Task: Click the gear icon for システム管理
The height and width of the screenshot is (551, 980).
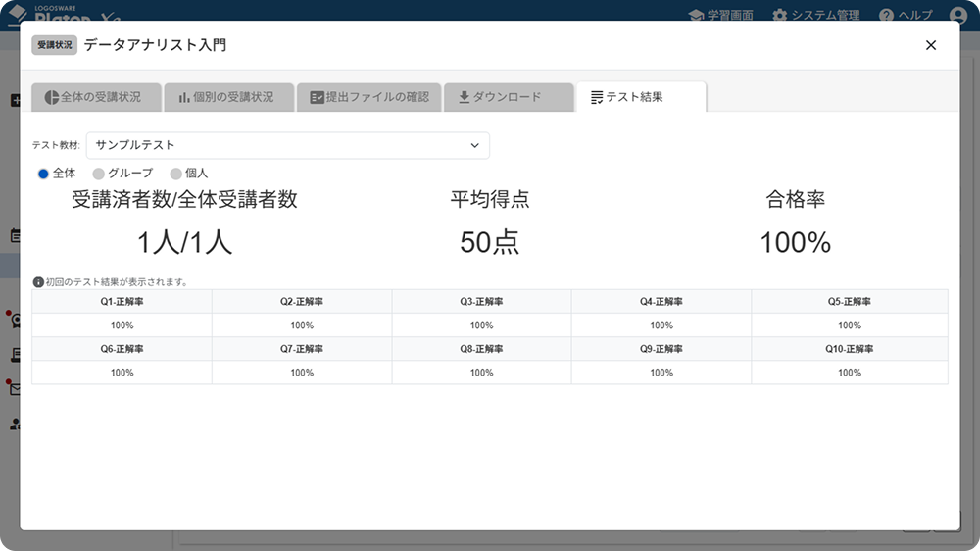Action: click(x=780, y=15)
